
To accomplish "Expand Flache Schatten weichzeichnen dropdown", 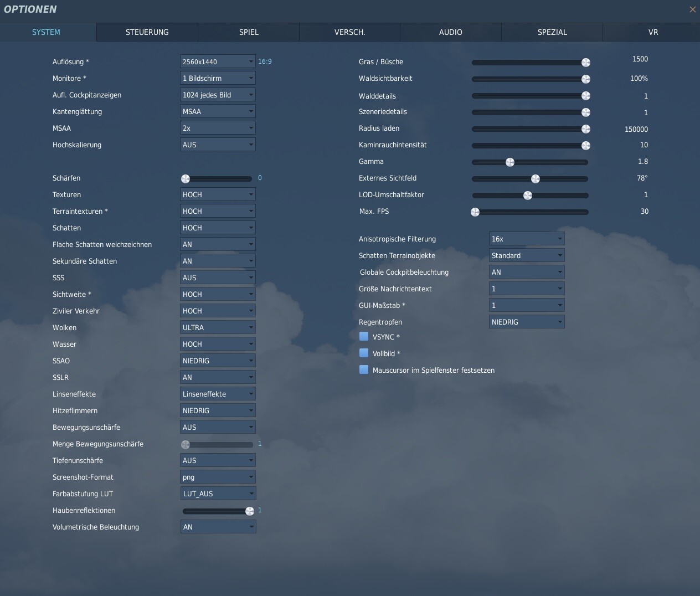I will coord(218,244).
